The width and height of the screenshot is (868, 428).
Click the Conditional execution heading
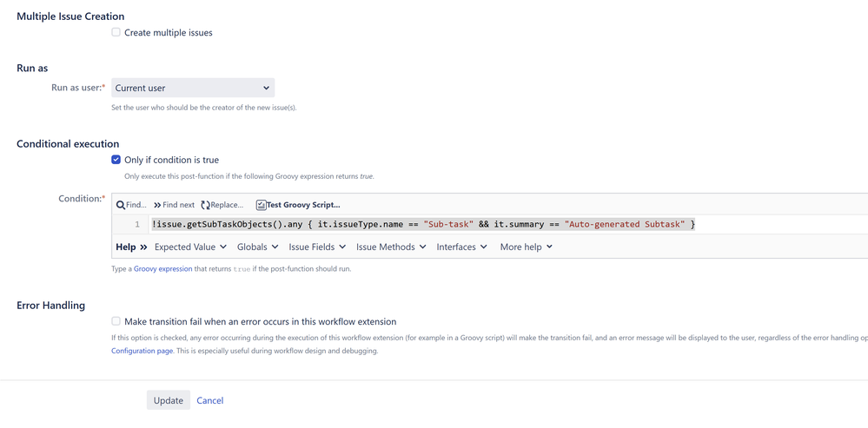point(68,144)
